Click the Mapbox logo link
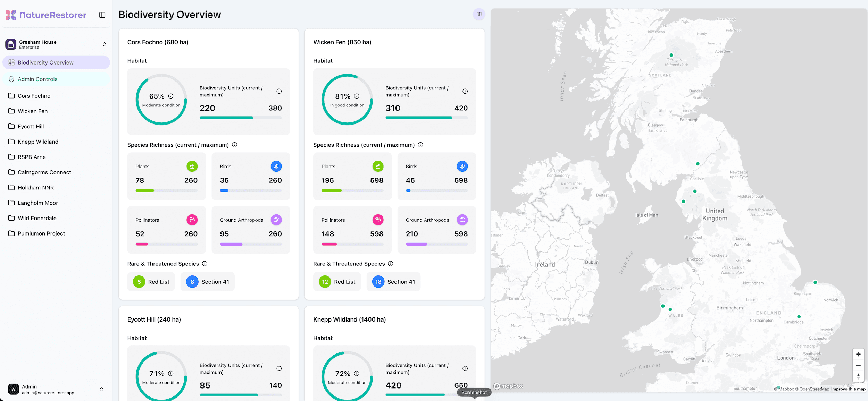868x401 pixels. (x=509, y=386)
